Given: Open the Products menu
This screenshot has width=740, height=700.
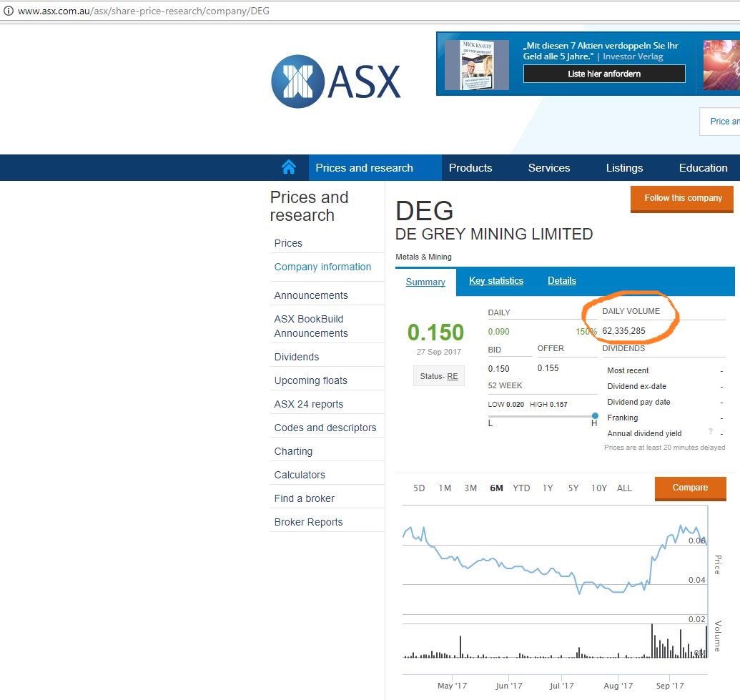Looking at the screenshot, I should (x=470, y=167).
